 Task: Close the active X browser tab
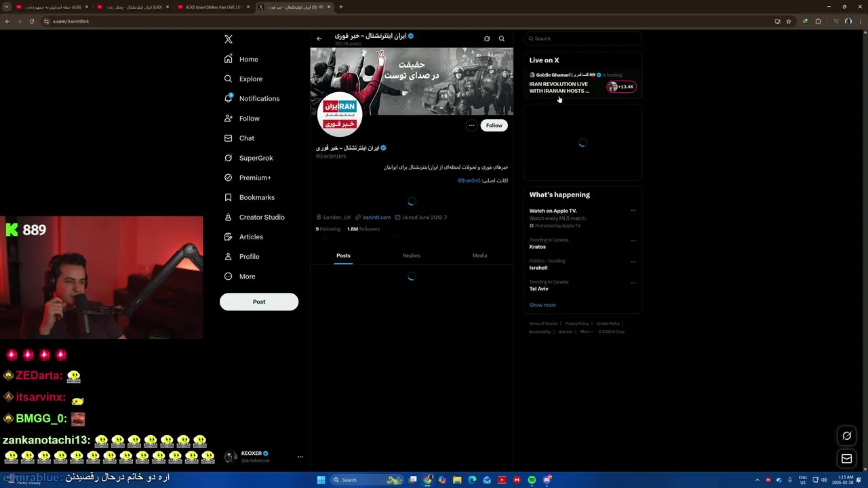click(x=329, y=7)
